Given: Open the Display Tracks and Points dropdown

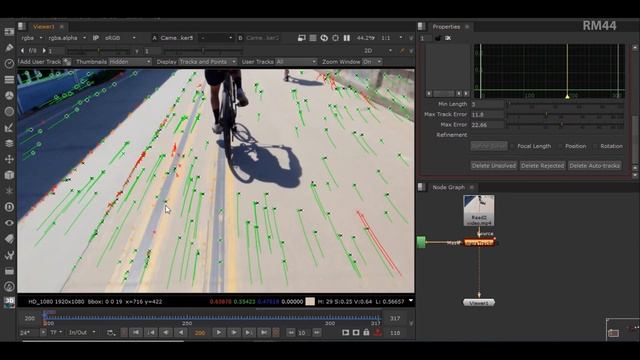Looking at the screenshot, I should (x=208, y=62).
